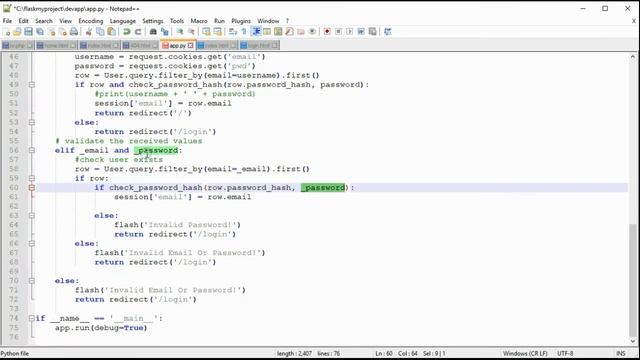Save the file with the floppy icon
640x360 pixels.
click(x=28, y=32)
